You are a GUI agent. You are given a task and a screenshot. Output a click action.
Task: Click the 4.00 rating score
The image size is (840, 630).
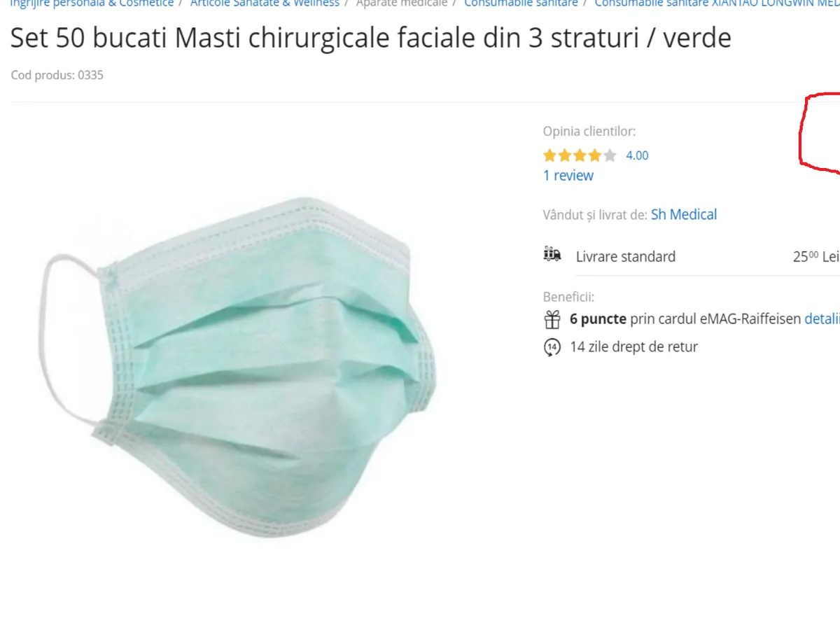pyautogui.click(x=637, y=155)
